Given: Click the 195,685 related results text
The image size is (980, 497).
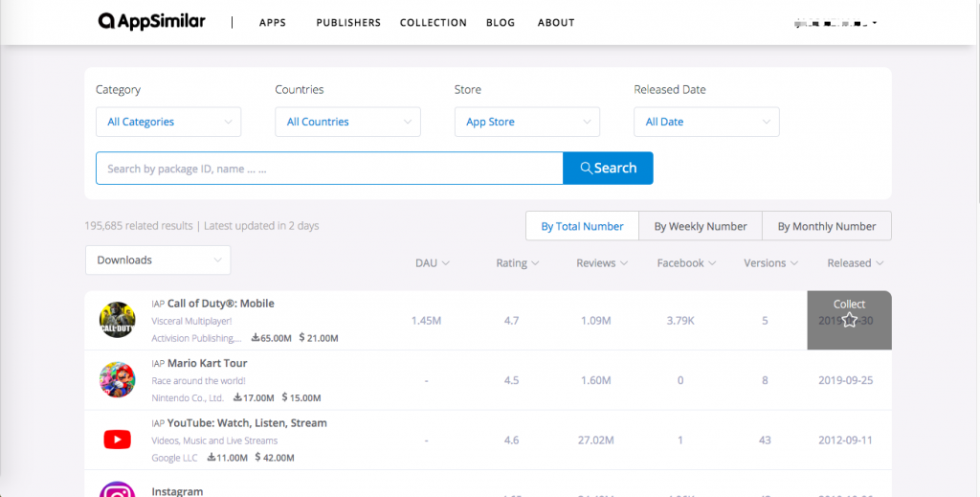Looking at the screenshot, I should 138,226.
